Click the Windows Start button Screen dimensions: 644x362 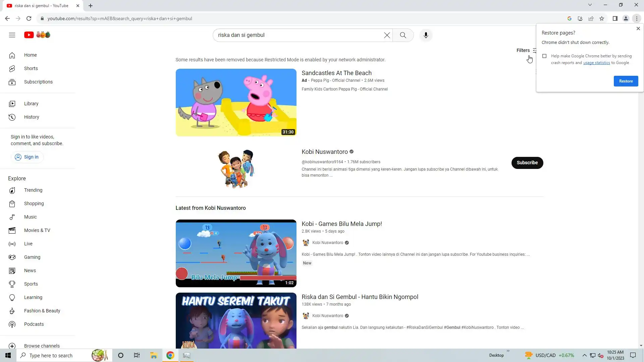point(8,355)
